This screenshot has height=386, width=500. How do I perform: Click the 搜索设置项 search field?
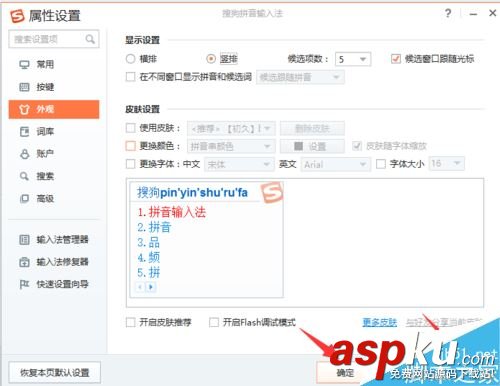click(54, 39)
